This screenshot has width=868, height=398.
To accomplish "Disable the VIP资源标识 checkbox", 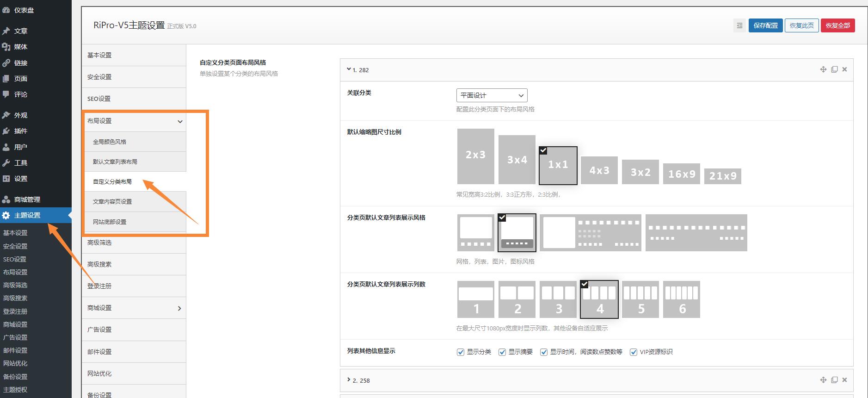I will pos(634,352).
